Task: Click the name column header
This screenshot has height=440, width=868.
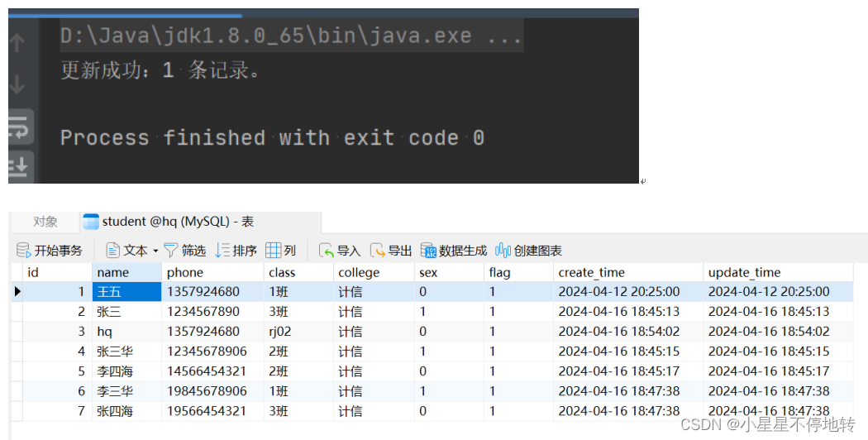Action: 126,272
